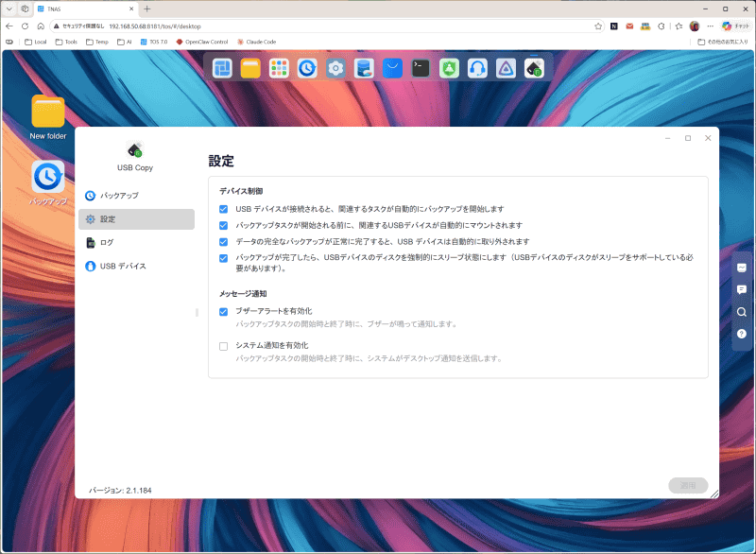
Task: Open the browser extensions puzzle icon
Action: [661, 26]
